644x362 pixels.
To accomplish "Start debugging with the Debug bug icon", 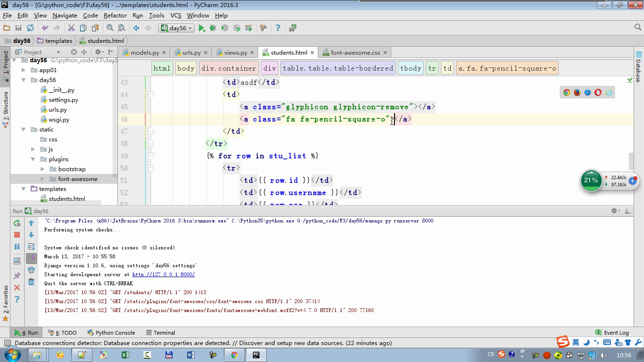I will (213, 28).
